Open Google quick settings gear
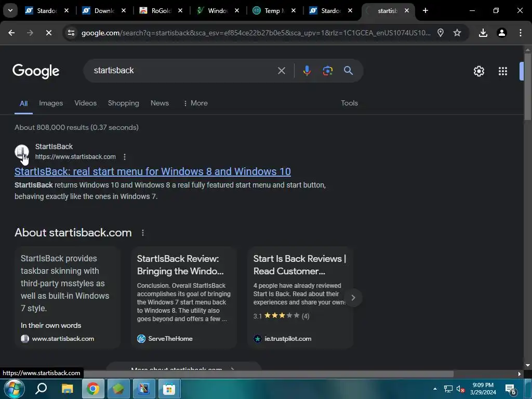 click(x=478, y=71)
